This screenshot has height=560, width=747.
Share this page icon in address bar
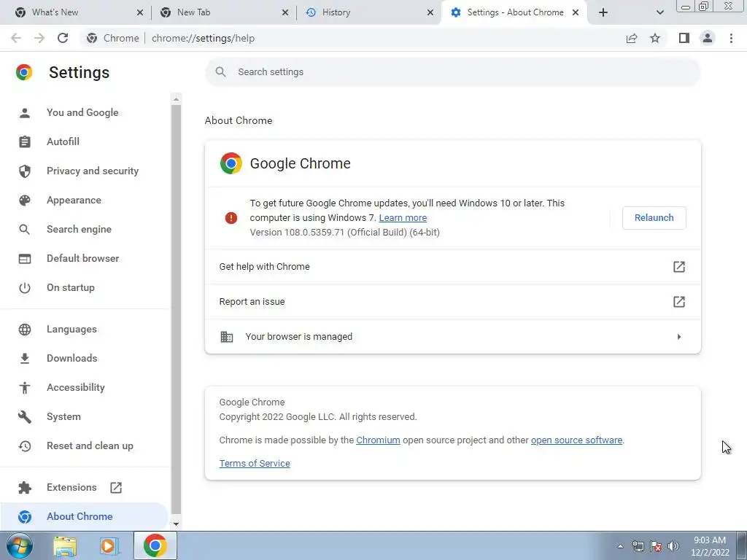coord(632,38)
